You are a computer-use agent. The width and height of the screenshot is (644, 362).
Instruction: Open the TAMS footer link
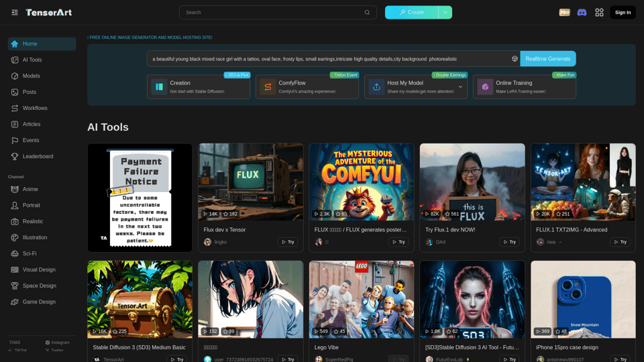coord(15,343)
